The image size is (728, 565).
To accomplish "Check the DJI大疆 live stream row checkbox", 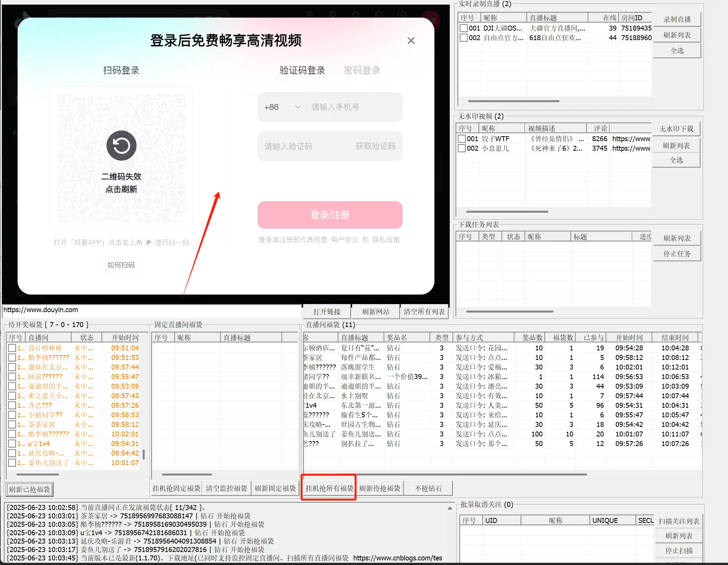I will pos(464,28).
